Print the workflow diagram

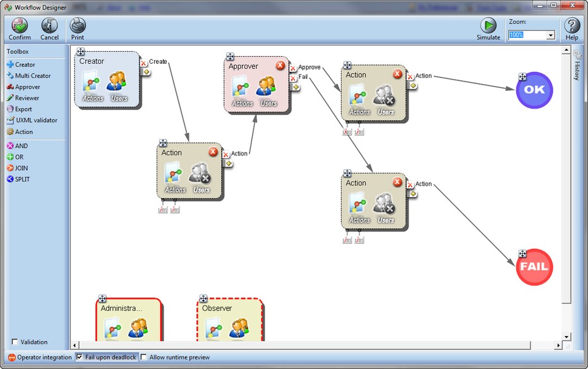click(78, 29)
